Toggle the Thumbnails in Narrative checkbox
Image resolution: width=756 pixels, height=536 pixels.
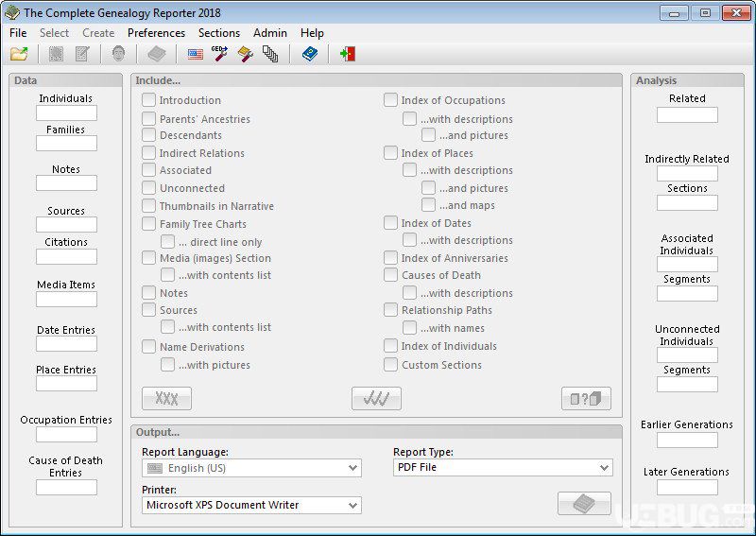tap(148, 206)
